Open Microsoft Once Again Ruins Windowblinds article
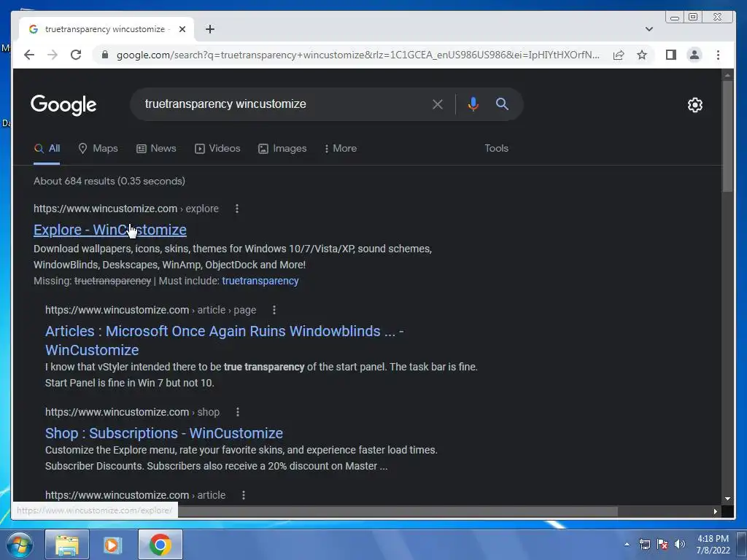This screenshot has width=747, height=560. [224, 341]
